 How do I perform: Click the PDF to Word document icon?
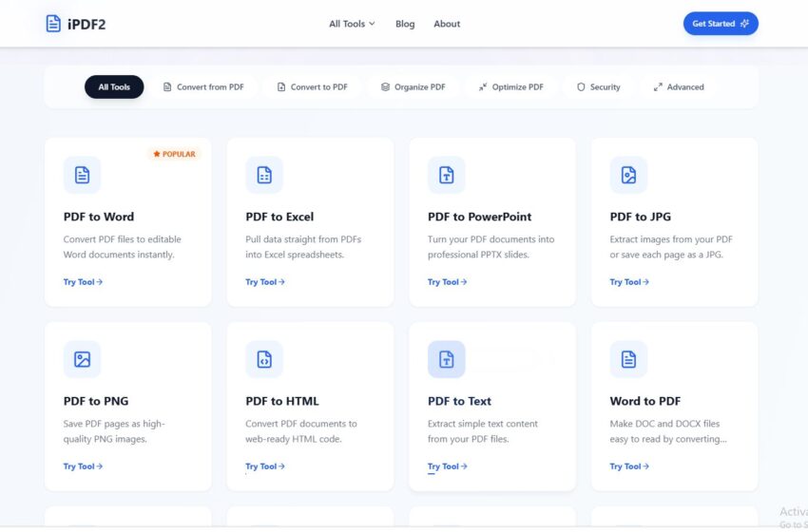click(x=82, y=175)
